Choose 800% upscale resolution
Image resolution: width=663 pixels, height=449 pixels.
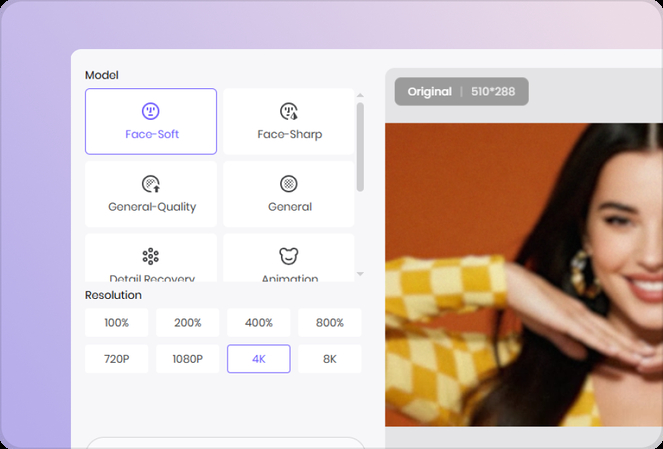(329, 323)
